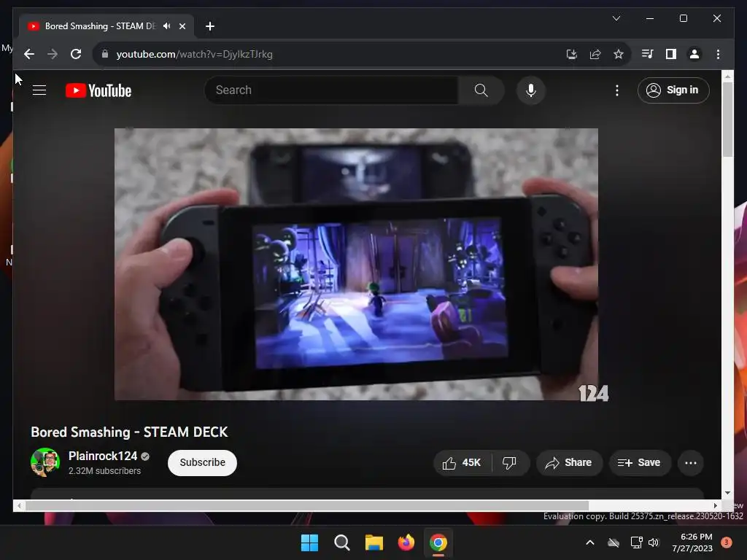Click the YouTube logo
Image resolution: width=747 pixels, height=560 pixels.
(x=98, y=90)
